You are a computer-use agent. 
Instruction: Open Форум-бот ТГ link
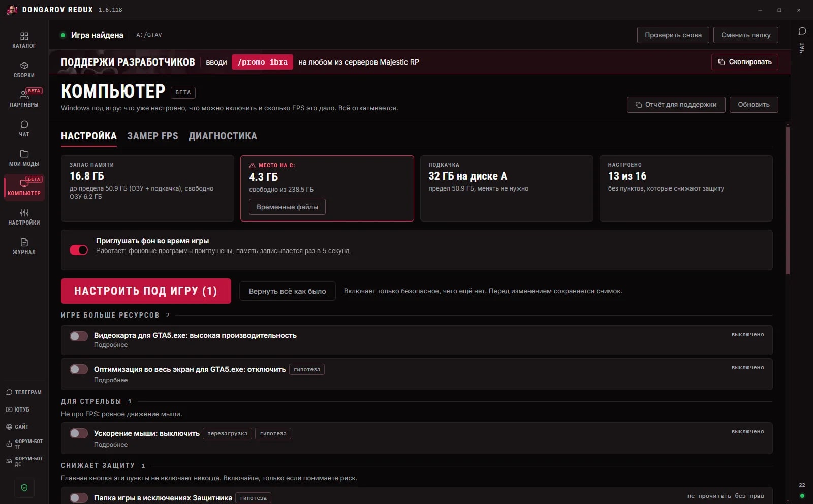click(x=24, y=444)
